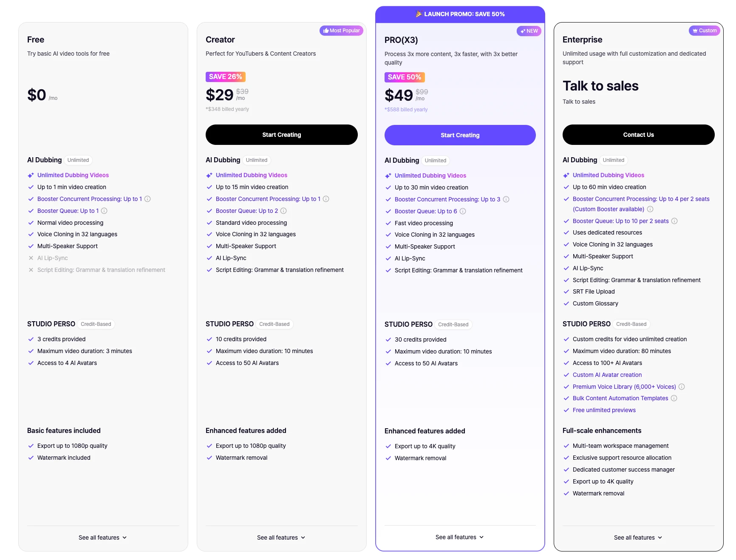Click the Launch Promo Save 50% banner

[460, 14]
